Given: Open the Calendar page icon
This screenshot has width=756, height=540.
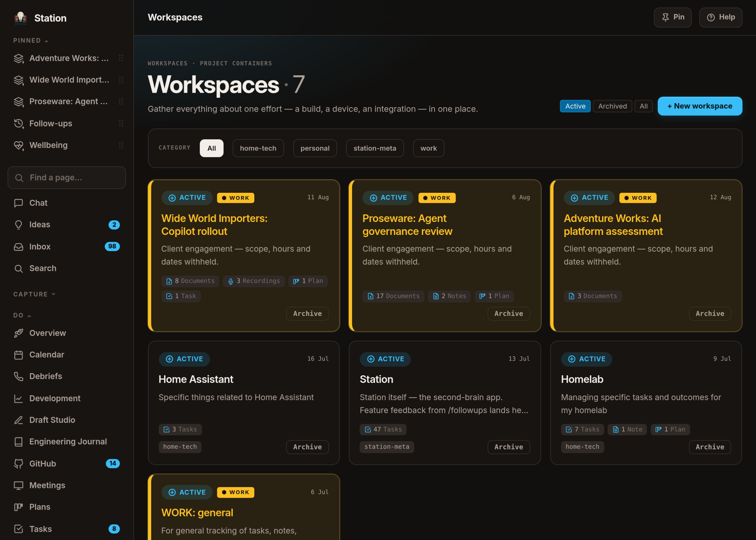Looking at the screenshot, I should coord(19,355).
